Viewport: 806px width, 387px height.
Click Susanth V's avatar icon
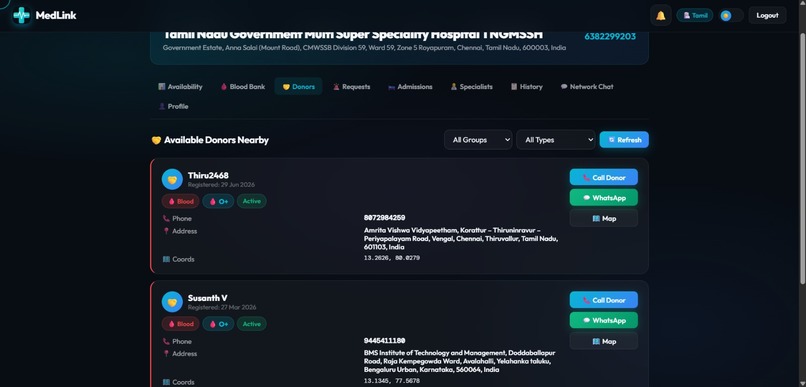(x=172, y=302)
